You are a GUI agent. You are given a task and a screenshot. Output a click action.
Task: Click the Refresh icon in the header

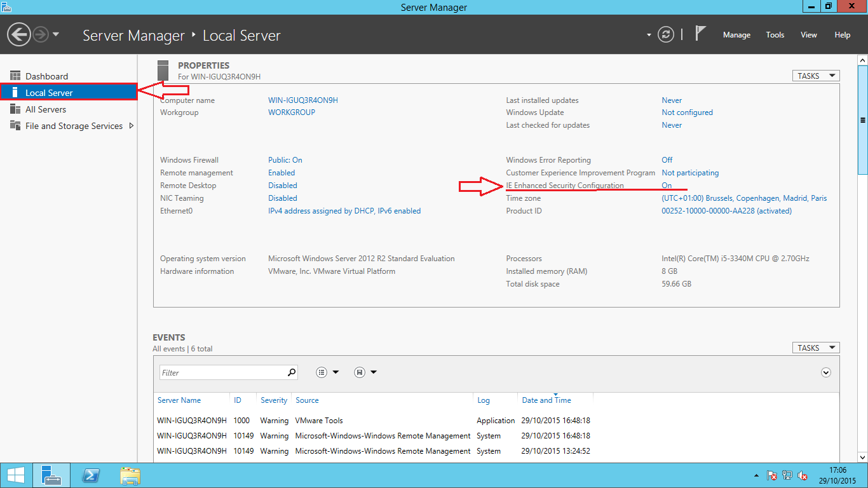pos(665,34)
